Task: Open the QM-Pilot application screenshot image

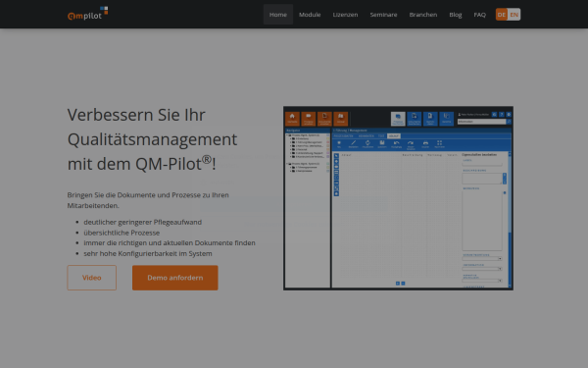Action: tap(398, 198)
